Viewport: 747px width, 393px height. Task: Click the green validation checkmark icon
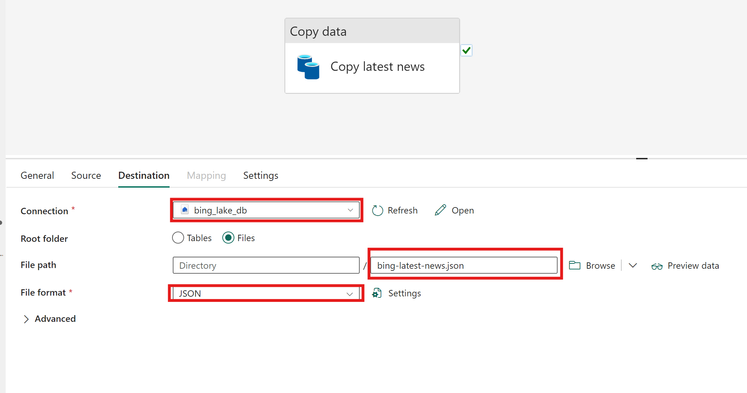click(466, 50)
